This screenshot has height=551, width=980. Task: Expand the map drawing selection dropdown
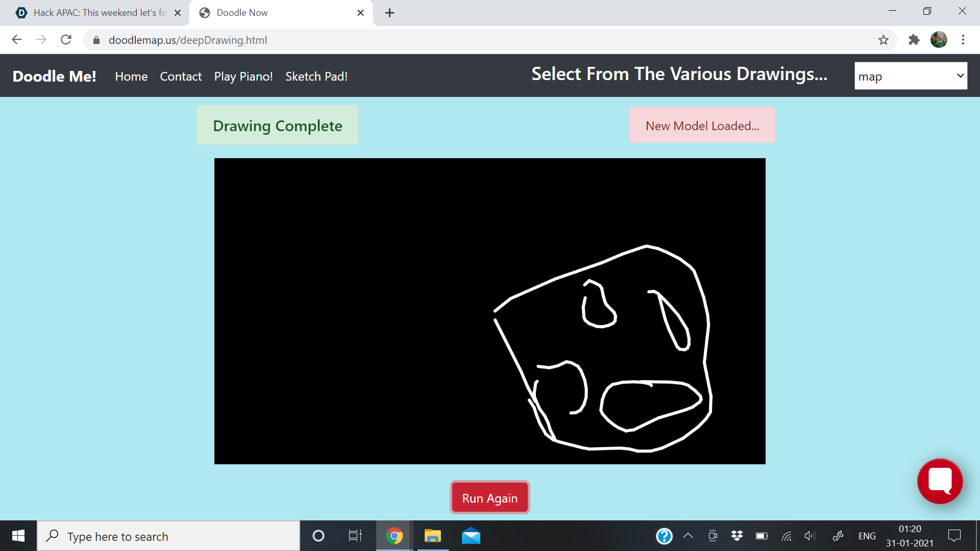[911, 76]
